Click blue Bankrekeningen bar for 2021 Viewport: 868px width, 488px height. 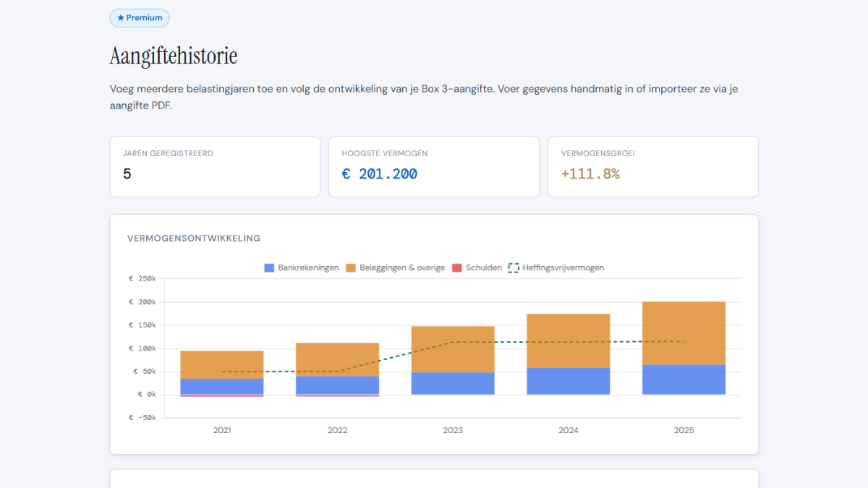coord(222,386)
